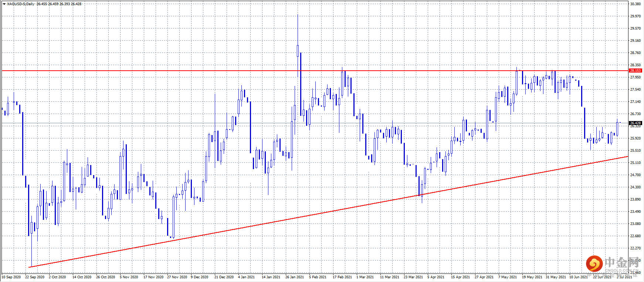Select the red 28.153 price label

point(635,71)
